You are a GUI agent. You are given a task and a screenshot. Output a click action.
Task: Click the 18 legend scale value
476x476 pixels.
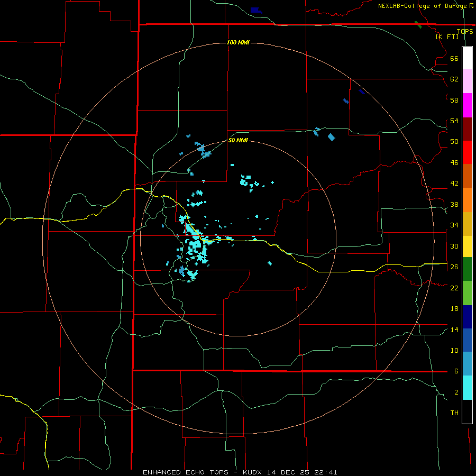click(454, 309)
